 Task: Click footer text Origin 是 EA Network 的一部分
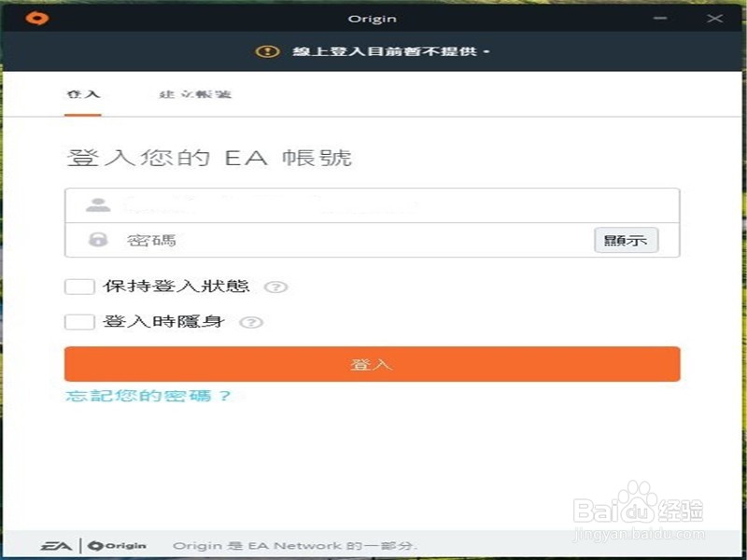tap(295, 546)
